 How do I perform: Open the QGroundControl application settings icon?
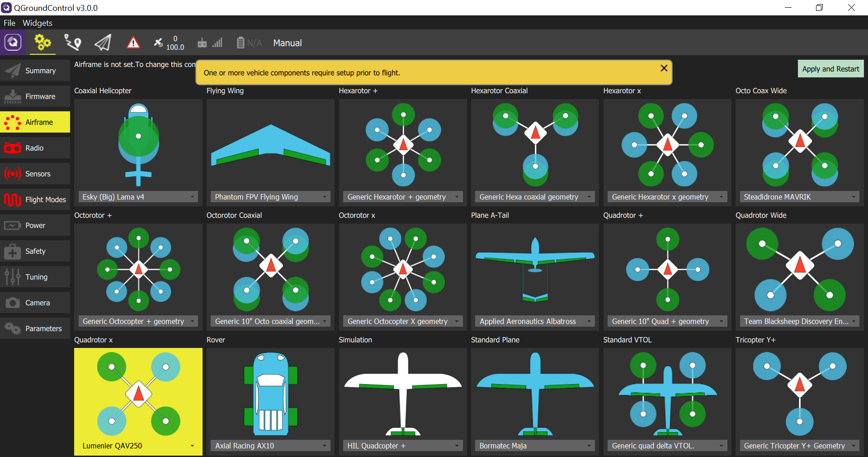coord(13,43)
